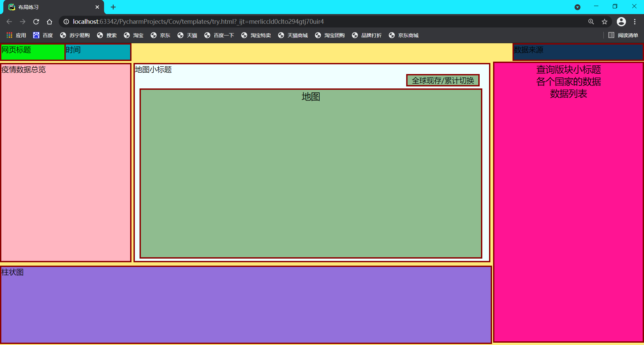Open the user profile avatar
Image resolution: width=644 pixels, height=345 pixels.
pyautogui.click(x=621, y=22)
